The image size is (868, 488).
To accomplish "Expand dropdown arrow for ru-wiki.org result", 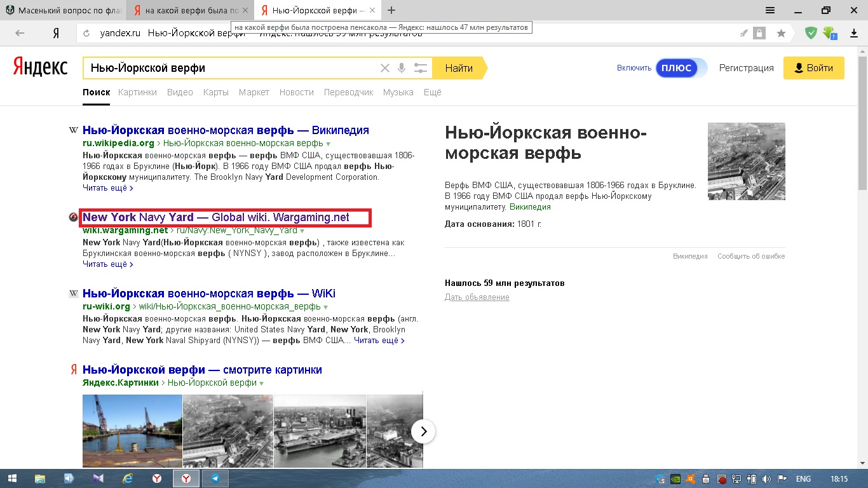I will click(x=327, y=307).
